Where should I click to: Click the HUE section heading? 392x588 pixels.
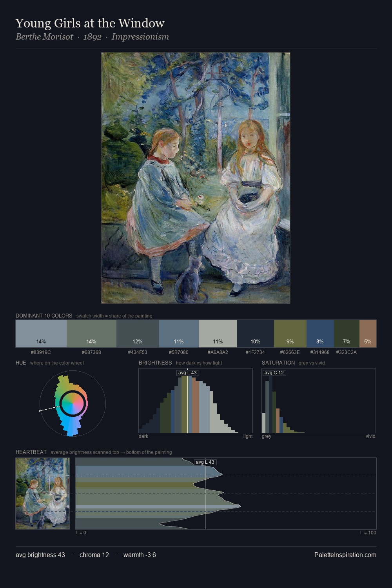point(21,363)
